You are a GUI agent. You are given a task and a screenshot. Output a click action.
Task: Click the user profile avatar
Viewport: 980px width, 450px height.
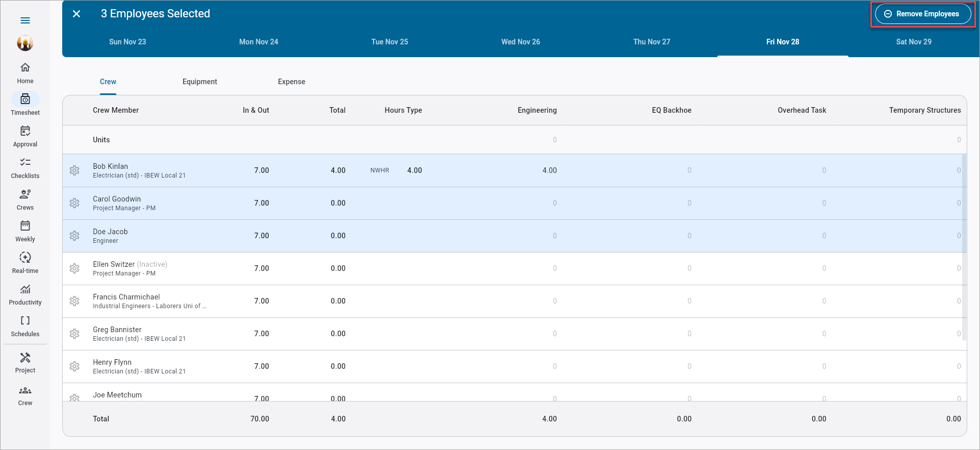pos(25,43)
